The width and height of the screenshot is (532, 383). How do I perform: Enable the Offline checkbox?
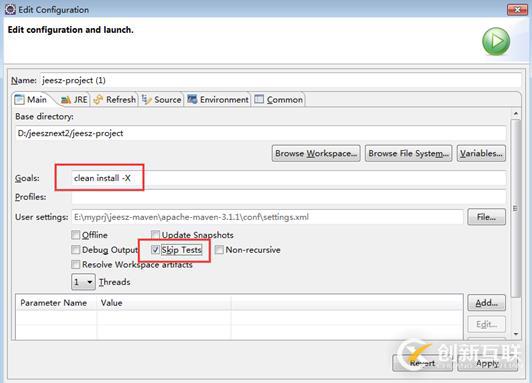coord(75,235)
